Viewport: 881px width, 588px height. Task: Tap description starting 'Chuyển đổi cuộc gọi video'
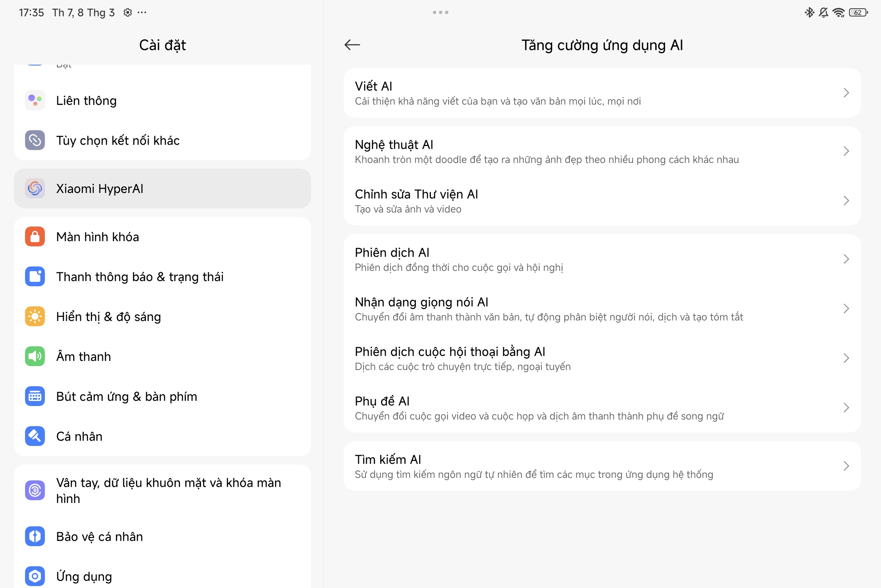point(539,416)
